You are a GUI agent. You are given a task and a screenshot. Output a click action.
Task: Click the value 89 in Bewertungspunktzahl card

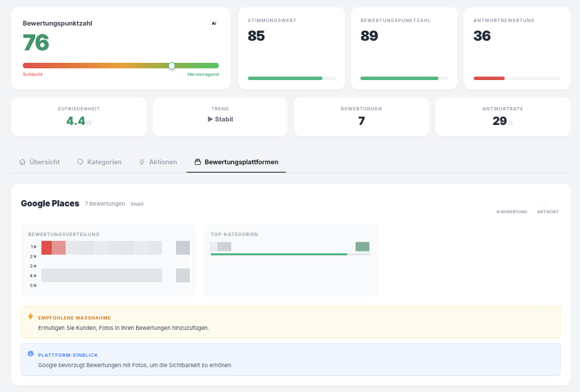pos(369,36)
